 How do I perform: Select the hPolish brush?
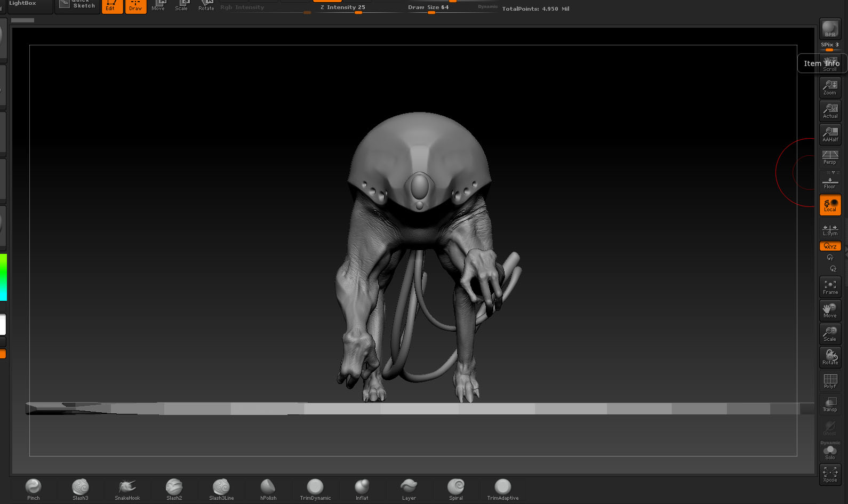coord(268,490)
